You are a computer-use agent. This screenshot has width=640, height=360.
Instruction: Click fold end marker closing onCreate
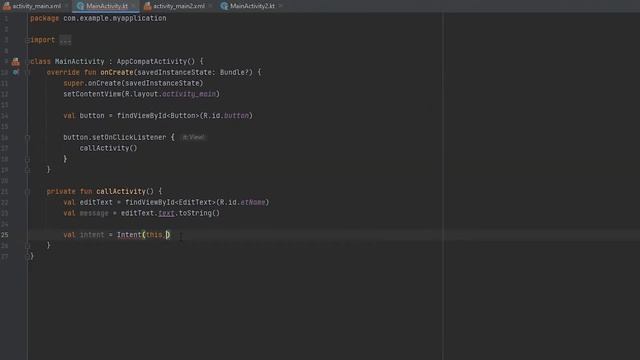(x=27, y=170)
